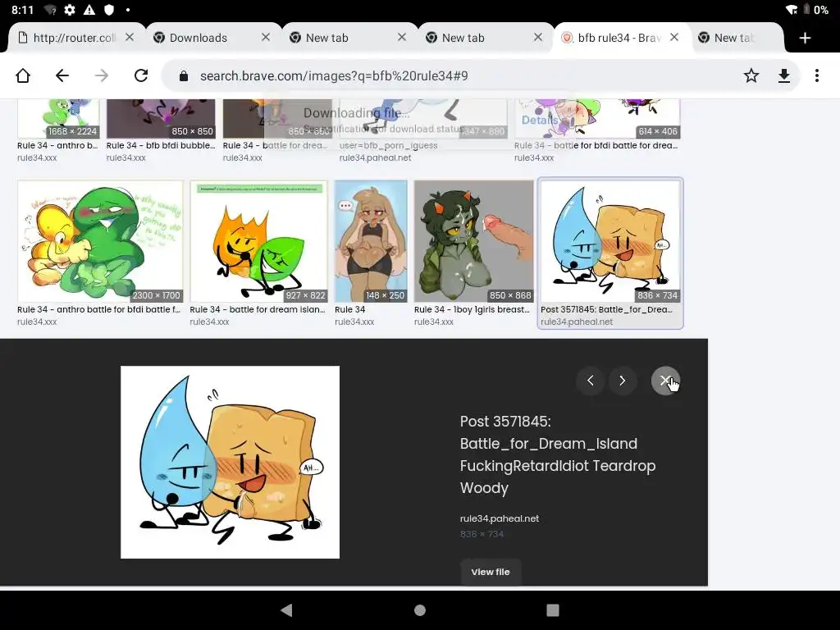Select the thumbnail labeled 1668 × 2224
The image size is (840, 630).
pyautogui.click(x=58, y=119)
